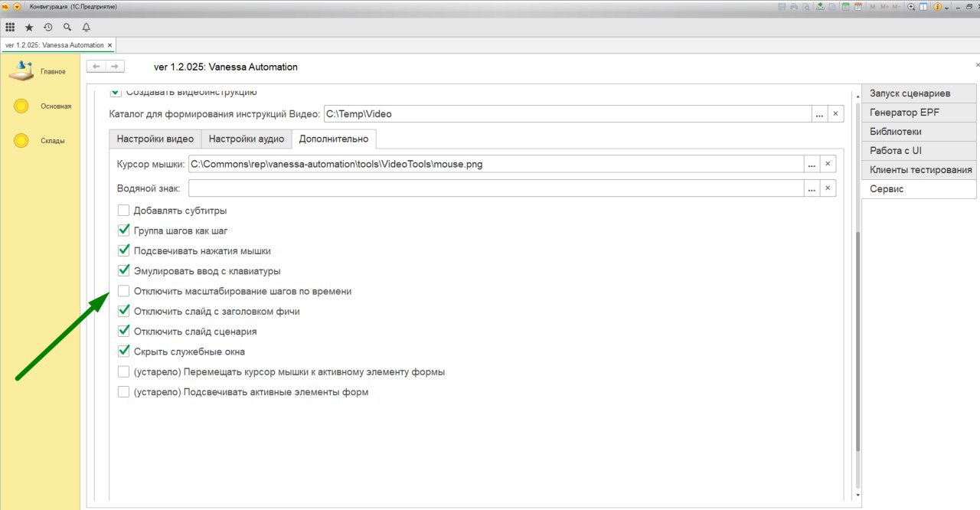Clear the Водяной знак field
The width and height of the screenshot is (980, 510).
click(828, 188)
